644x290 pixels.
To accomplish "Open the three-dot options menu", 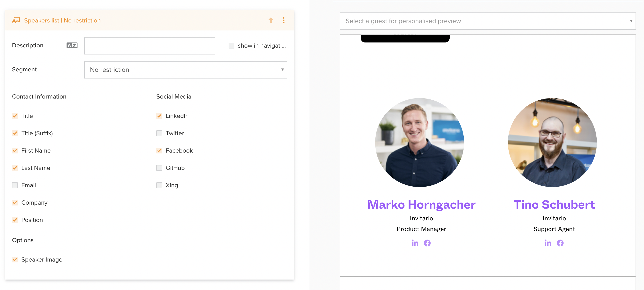I will 284,20.
